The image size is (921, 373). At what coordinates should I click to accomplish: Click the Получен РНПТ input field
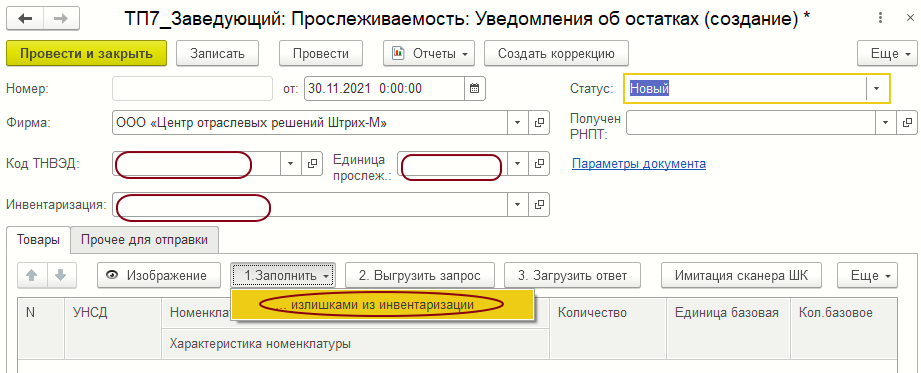pyautogui.click(x=751, y=123)
